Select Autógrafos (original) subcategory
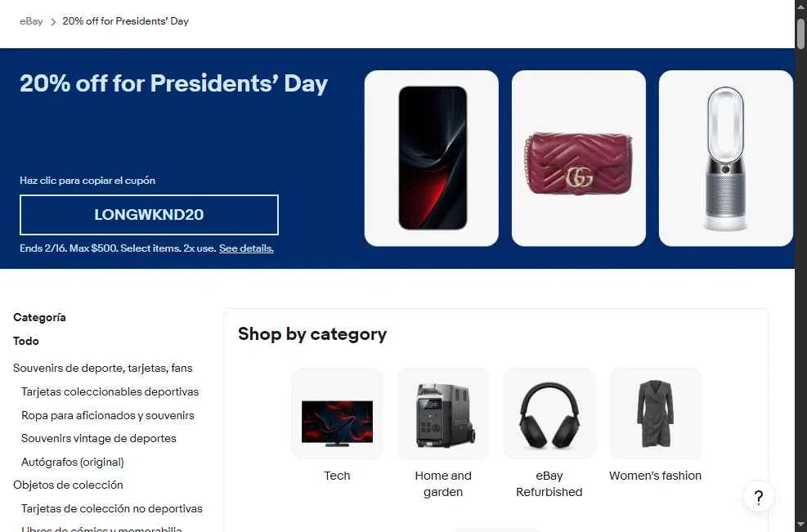The image size is (807, 532). tap(72, 462)
